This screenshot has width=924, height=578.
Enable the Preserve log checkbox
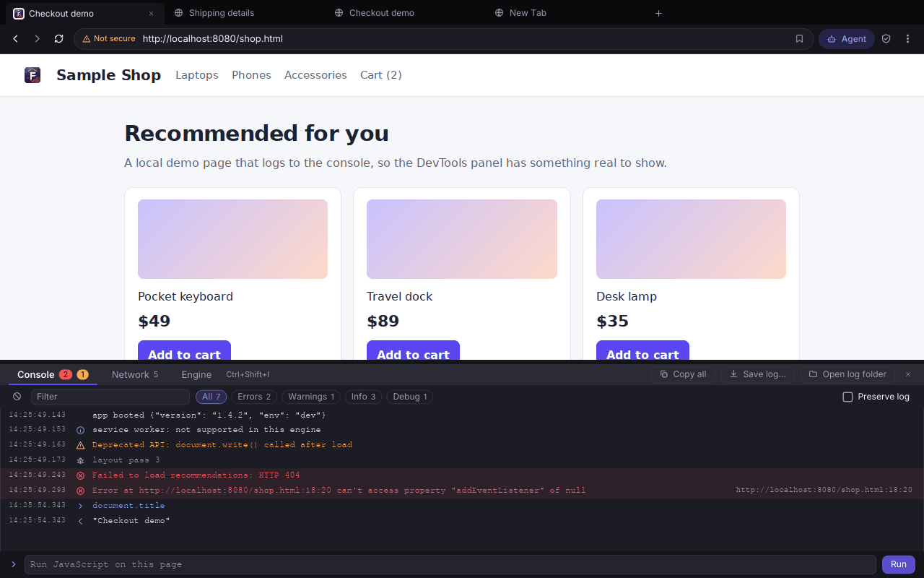pyautogui.click(x=848, y=397)
